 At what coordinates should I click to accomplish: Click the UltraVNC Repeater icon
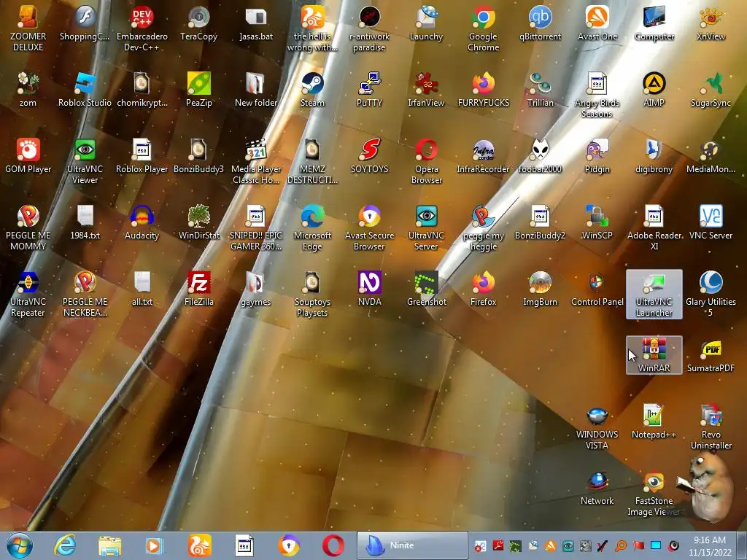click(28, 294)
